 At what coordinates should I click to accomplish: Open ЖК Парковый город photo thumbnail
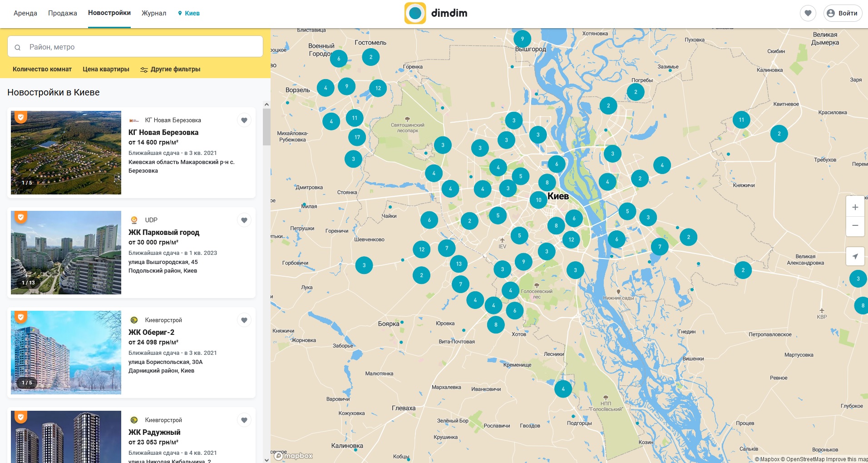tap(66, 253)
